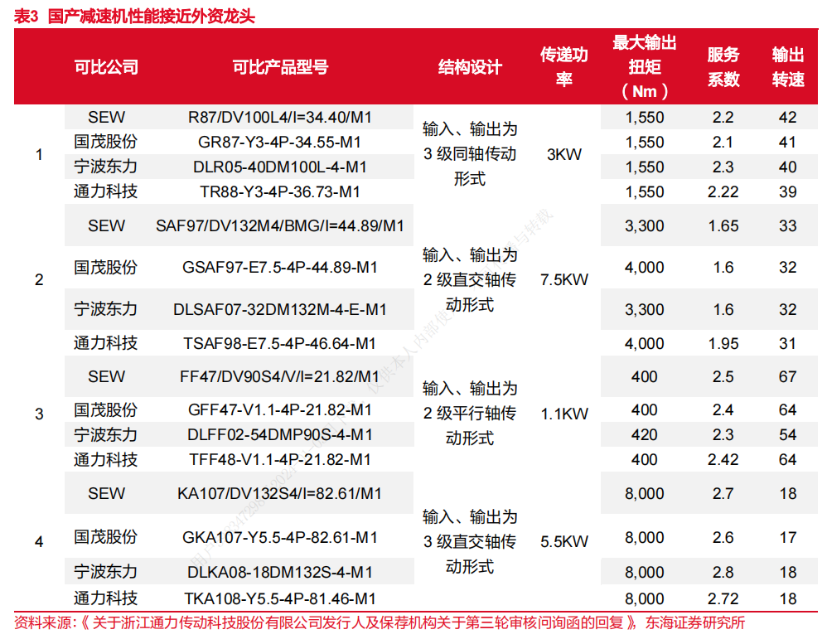Click the 可比产品型号 column header

coord(280,67)
